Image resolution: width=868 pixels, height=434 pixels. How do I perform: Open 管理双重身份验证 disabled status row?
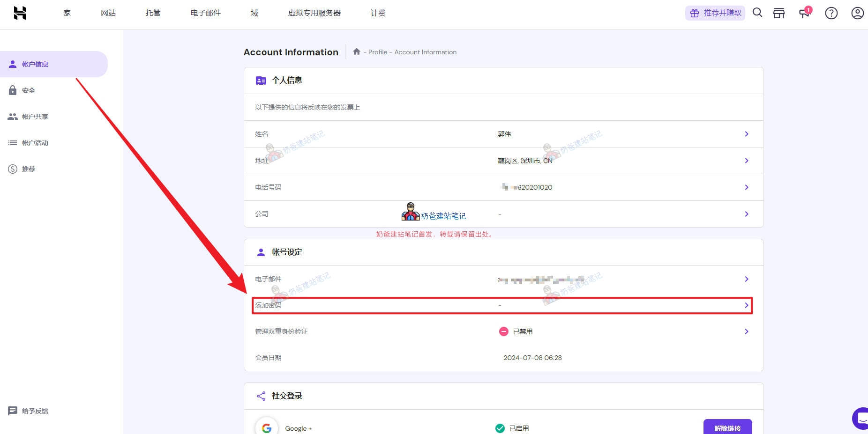[x=747, y=331]
